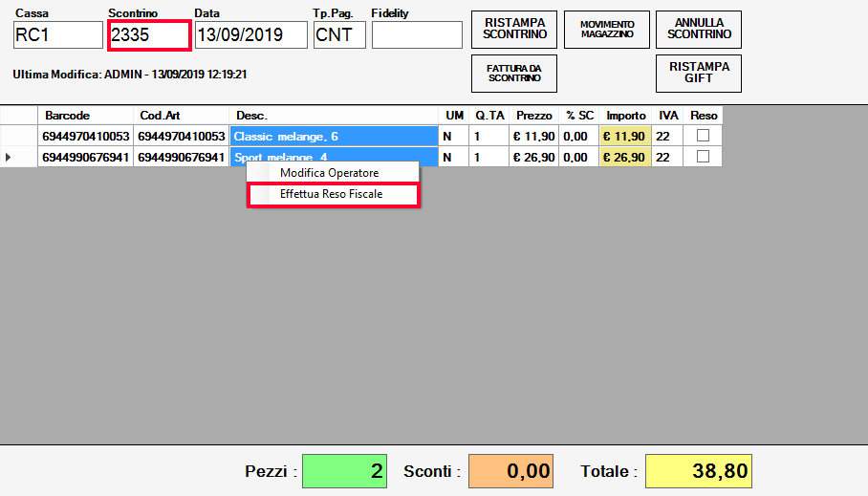Enable Reso checkbox for Sport melange row
868x496 pixels.
(703, 157)
